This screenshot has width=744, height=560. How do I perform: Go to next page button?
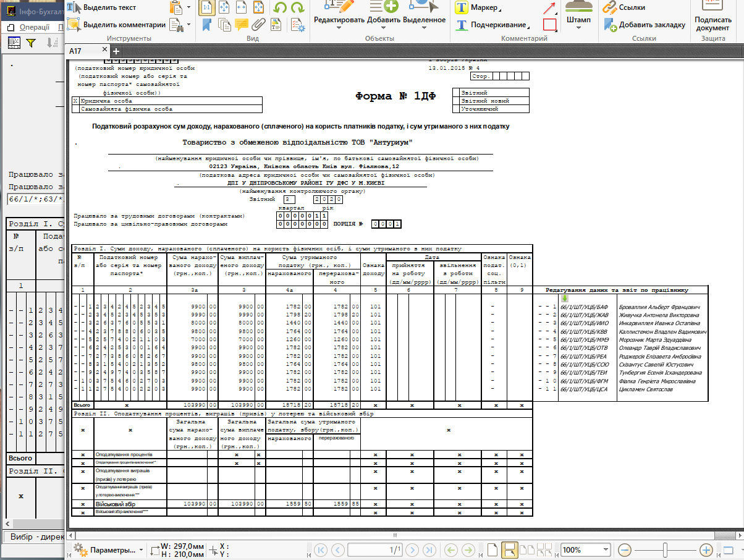(412, 549)
